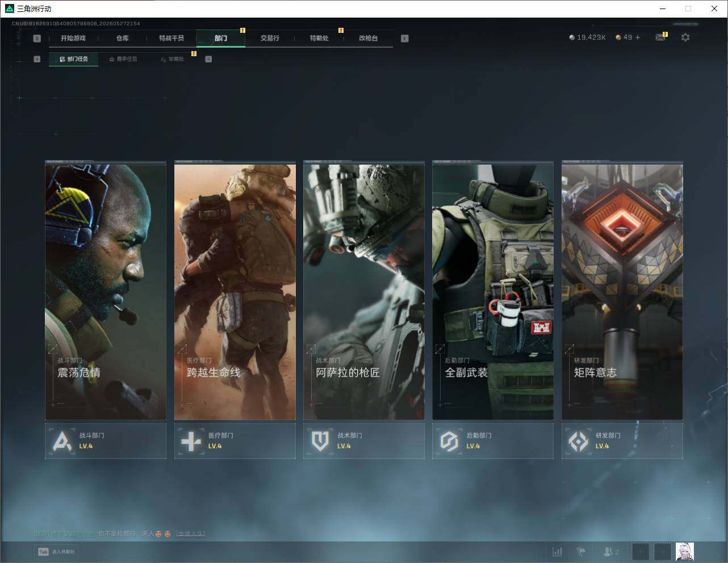Select the 部门 tab
The height and width of the screenshot is (563, 728).
(x=221, y=38)
